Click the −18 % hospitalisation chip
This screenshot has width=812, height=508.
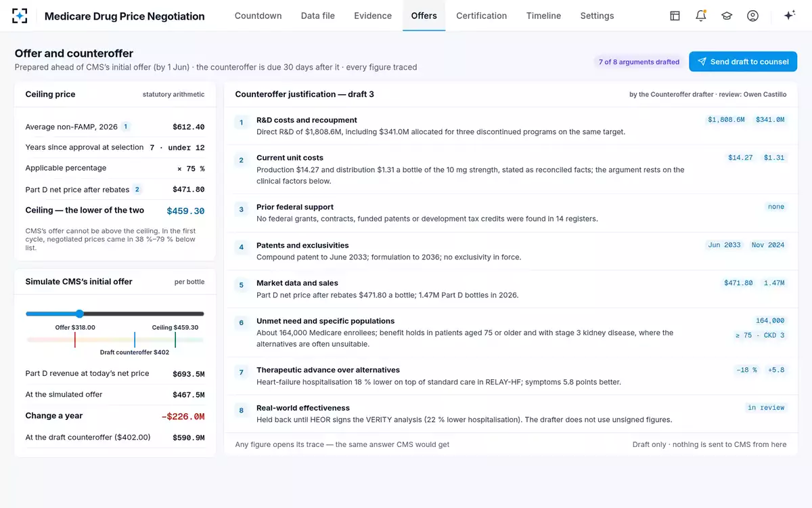click(x=746, y=370)
